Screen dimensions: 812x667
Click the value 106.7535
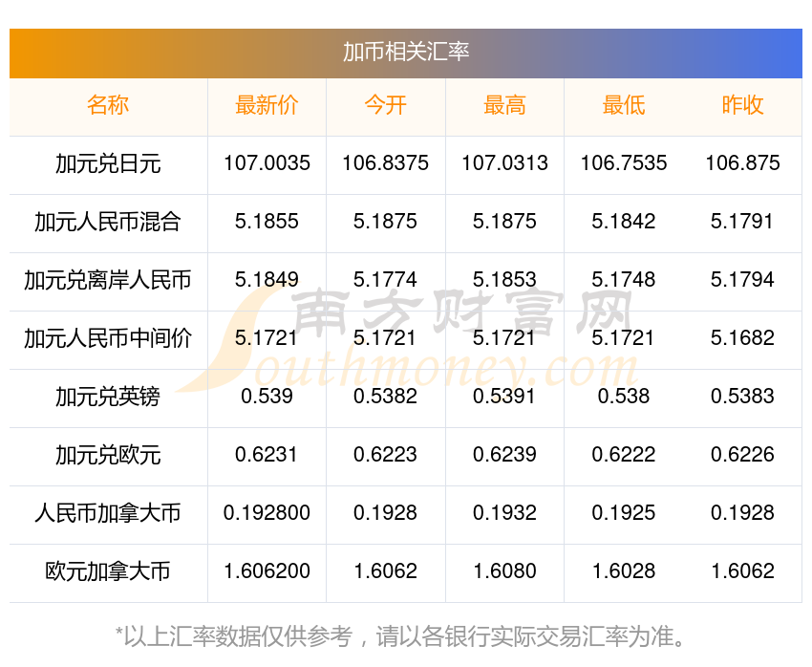pos(624,163)
